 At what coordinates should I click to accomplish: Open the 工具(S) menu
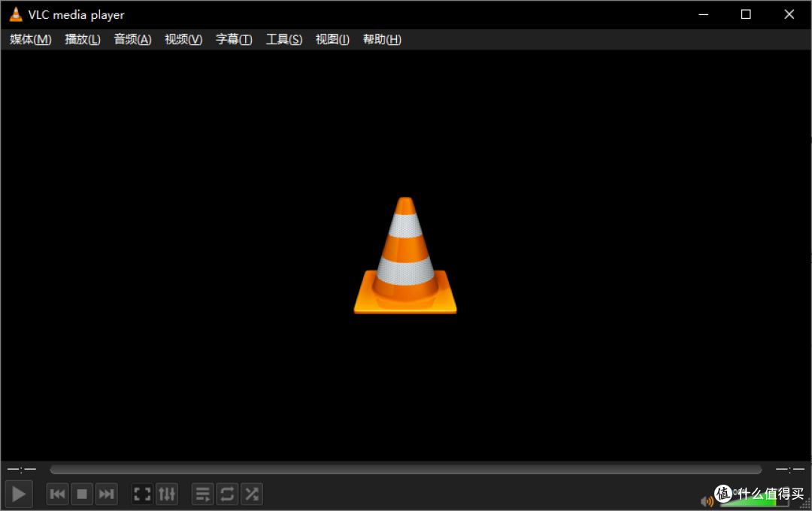[283, 39]
